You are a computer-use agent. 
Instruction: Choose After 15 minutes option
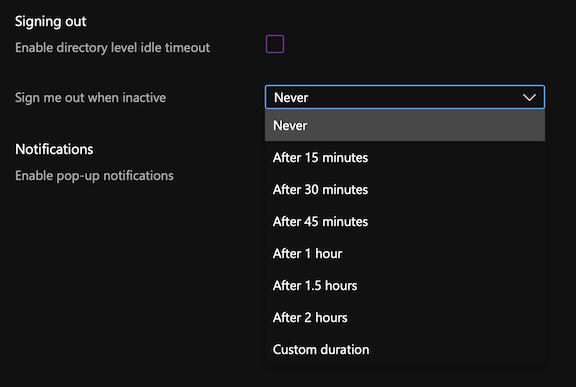coord(405,158)
